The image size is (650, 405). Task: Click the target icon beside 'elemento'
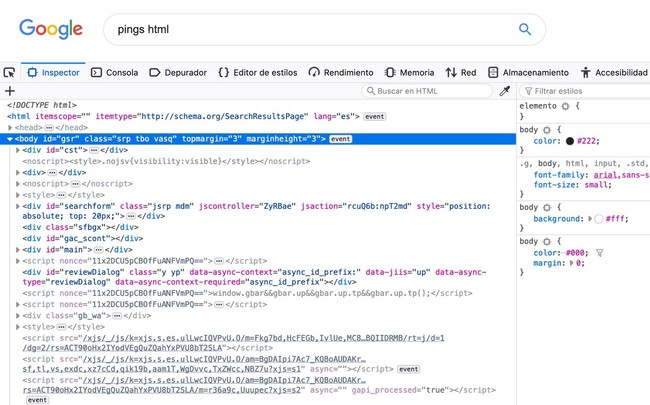tap(565, 106)
